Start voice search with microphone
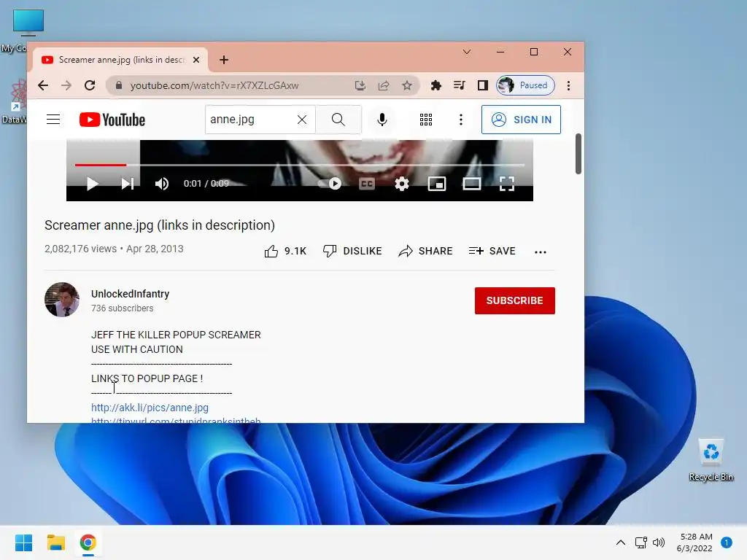This screenshot has height=560, width=747. tap(382, 120)
